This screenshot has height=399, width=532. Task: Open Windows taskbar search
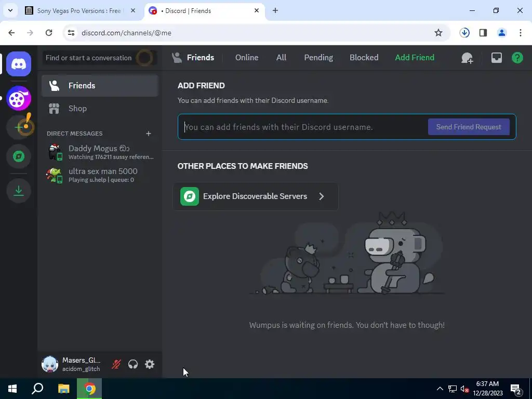[x=37, y=389]
